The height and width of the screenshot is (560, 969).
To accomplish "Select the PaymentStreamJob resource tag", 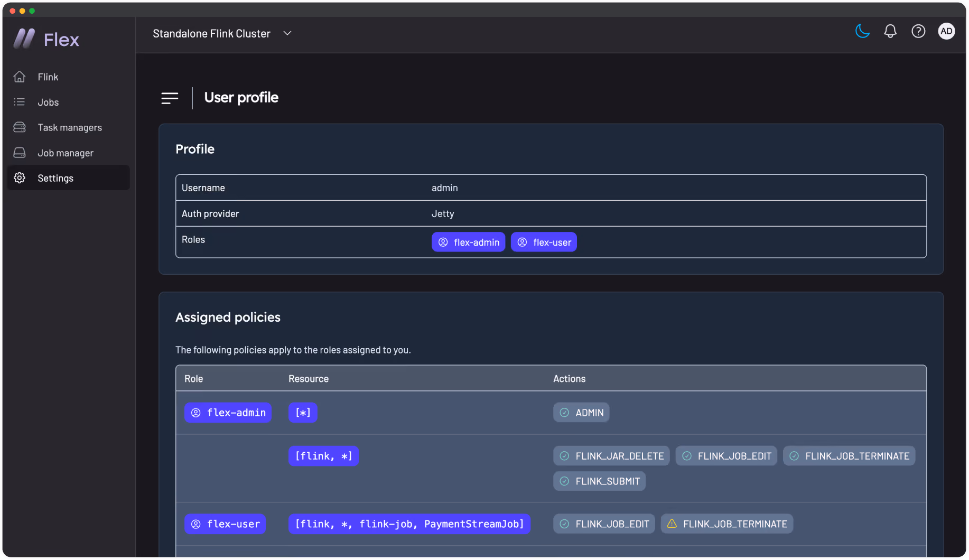I will (409, 525).
